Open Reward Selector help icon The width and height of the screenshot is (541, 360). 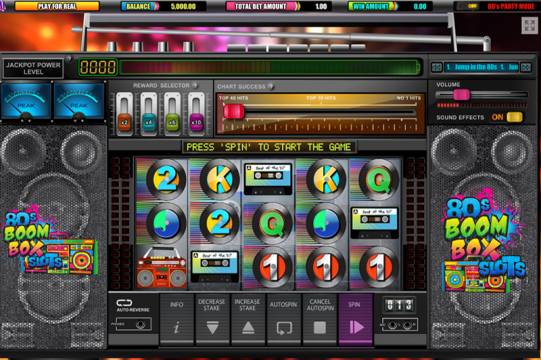195,85
